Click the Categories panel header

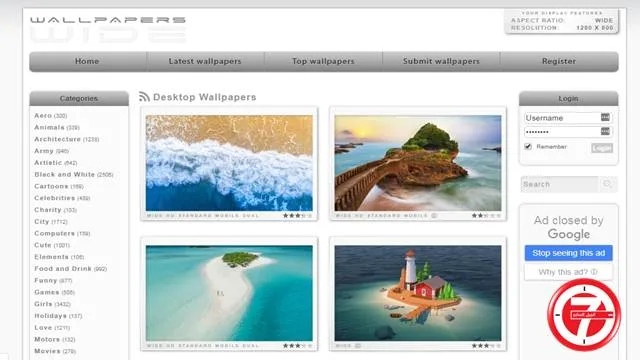pyautogui.click(x=79, y=98)
